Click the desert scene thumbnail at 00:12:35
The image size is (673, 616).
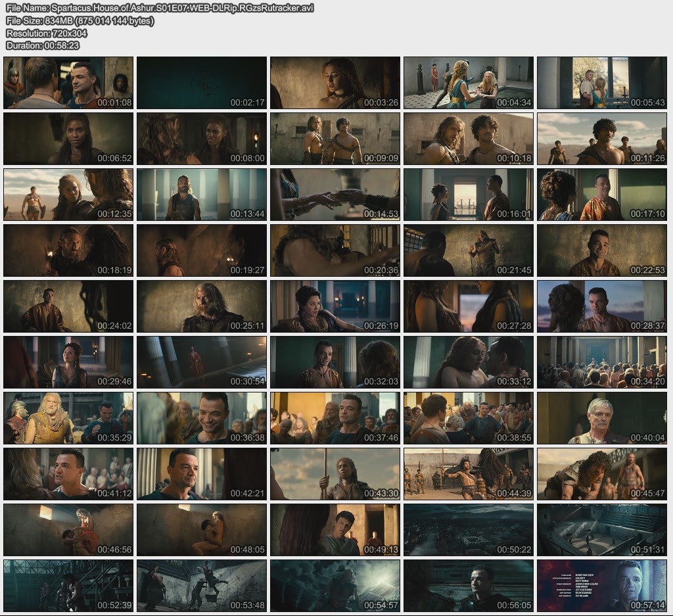pyautogui.click(x=68, y=195)
